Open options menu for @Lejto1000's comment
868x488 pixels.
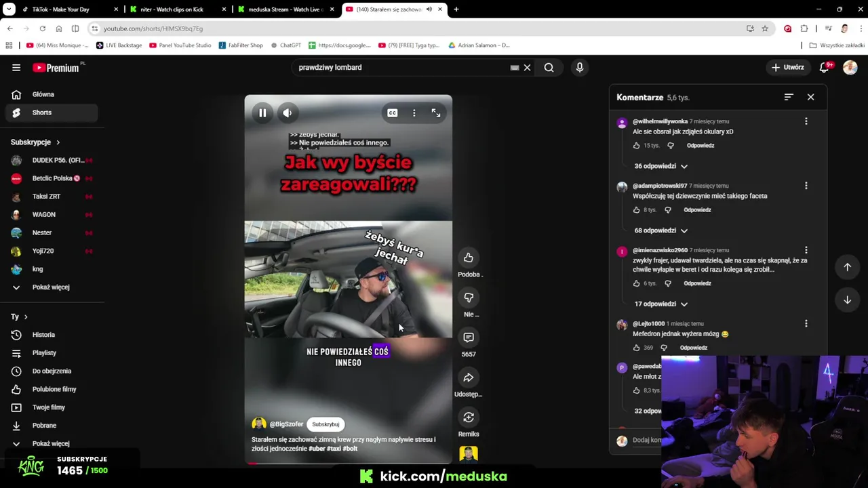coord(806,324)
